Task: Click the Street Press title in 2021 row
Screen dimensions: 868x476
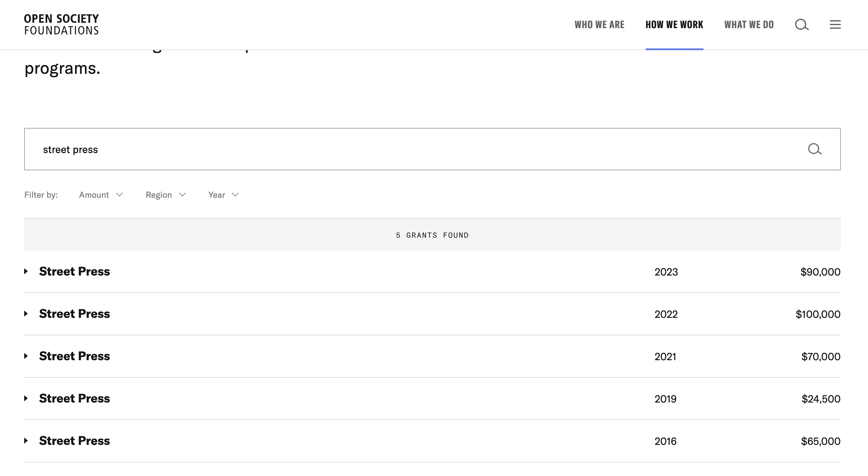Action: [74, 356]
